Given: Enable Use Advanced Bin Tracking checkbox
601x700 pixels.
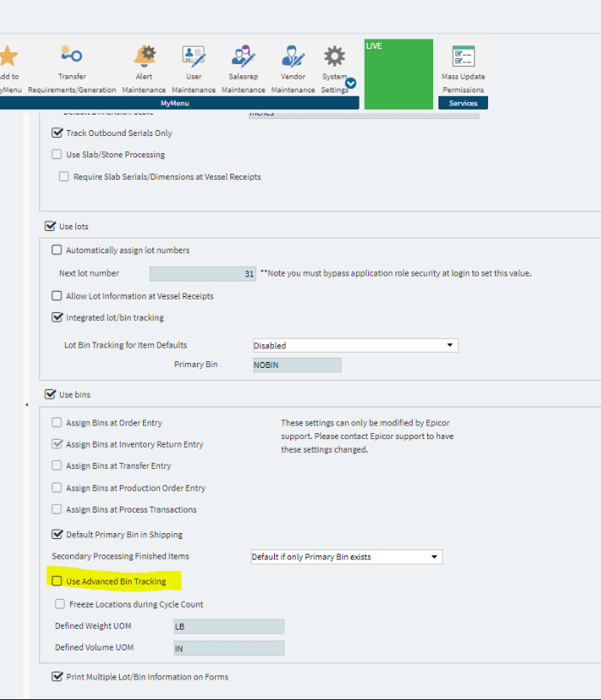Looking at the screenshot, I should [x=57, y=582].
